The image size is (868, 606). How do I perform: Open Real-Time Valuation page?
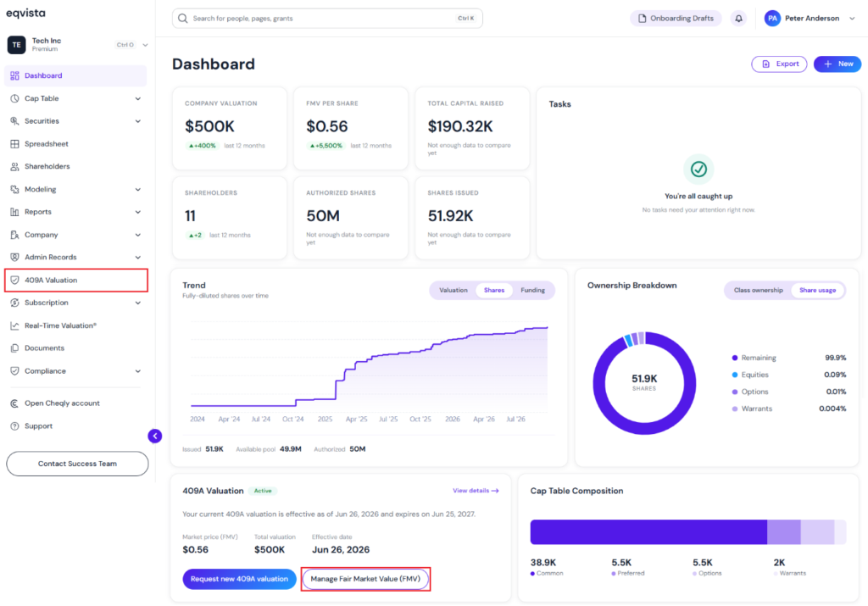pos(75,325)
